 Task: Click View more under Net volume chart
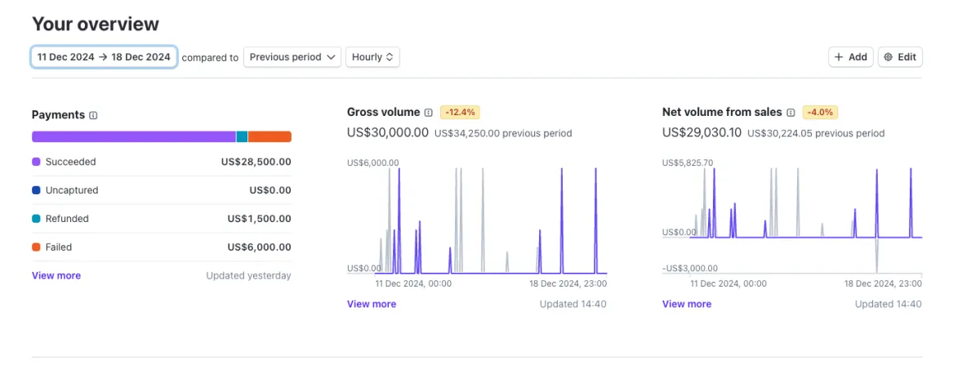pos(687,304)
